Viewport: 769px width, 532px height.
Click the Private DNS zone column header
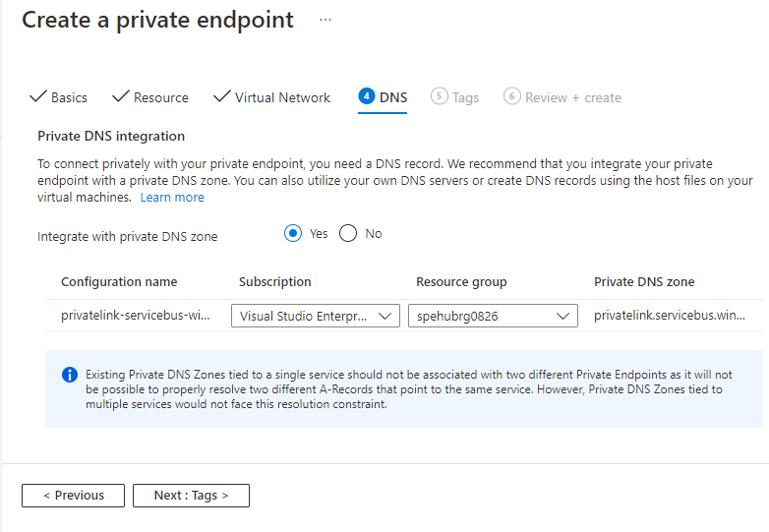coord(644,282)
